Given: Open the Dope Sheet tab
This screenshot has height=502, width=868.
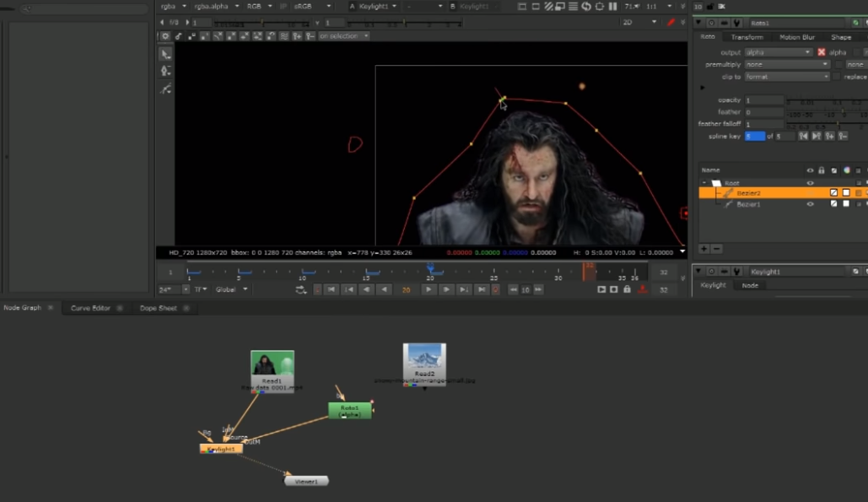Looking at the screenshot, I should tap(159, 308).
